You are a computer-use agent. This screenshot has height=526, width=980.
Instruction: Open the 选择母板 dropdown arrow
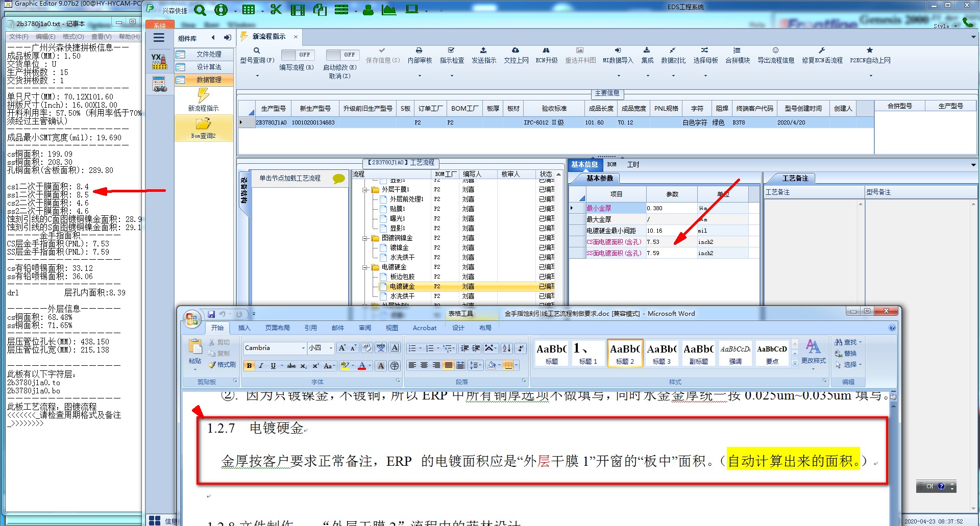click(x=705, y=76)
